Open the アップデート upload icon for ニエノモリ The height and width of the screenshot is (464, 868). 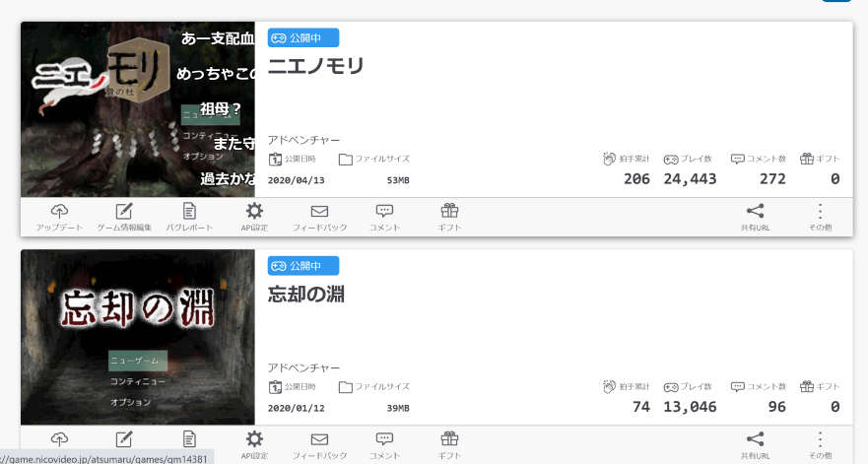click(59, 217)
